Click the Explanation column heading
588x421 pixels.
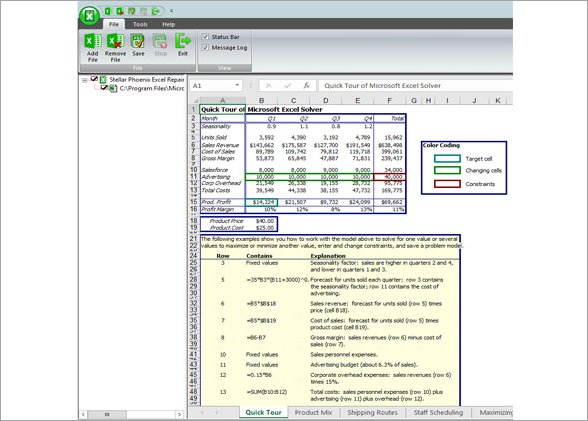[328, 256]
